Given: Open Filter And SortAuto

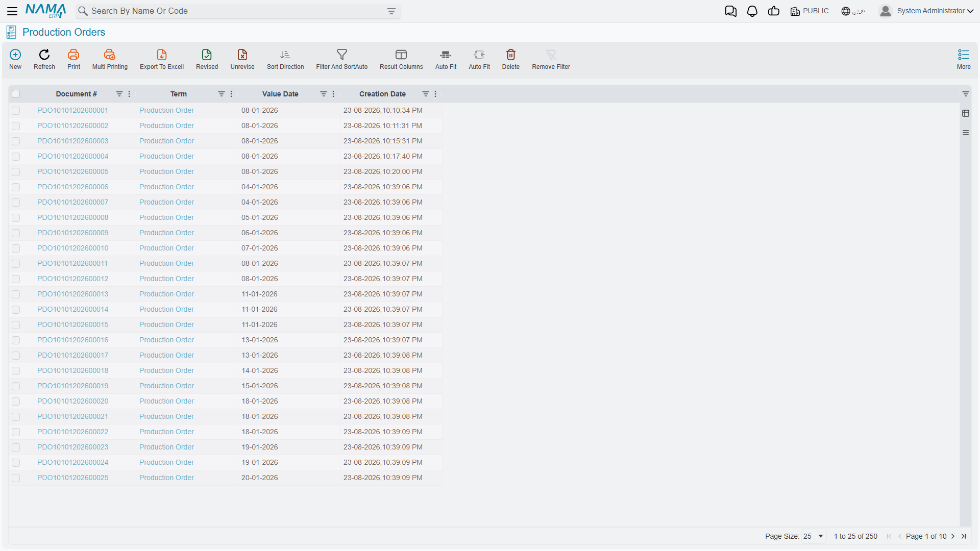Looking at the screenshot, I should (x=342, y=55).
